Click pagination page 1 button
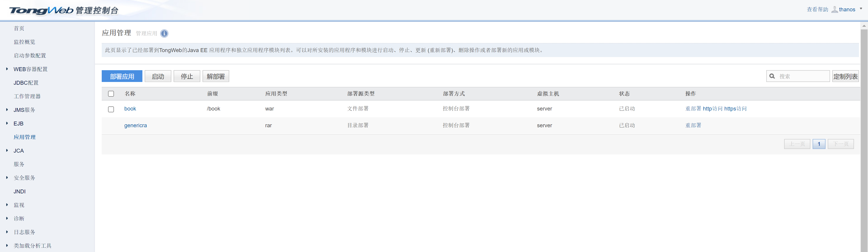 (819, 144)
